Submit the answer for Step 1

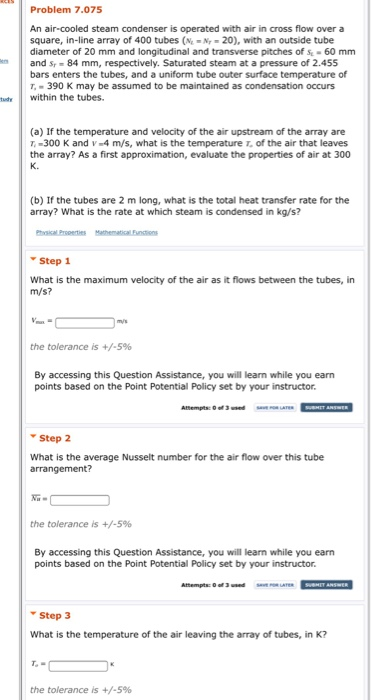327,408
